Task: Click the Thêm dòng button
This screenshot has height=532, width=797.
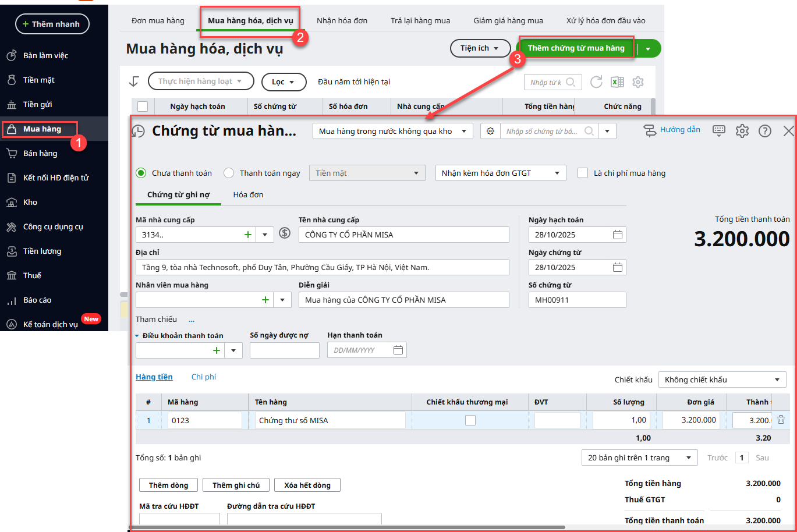Action: (168, 485)
